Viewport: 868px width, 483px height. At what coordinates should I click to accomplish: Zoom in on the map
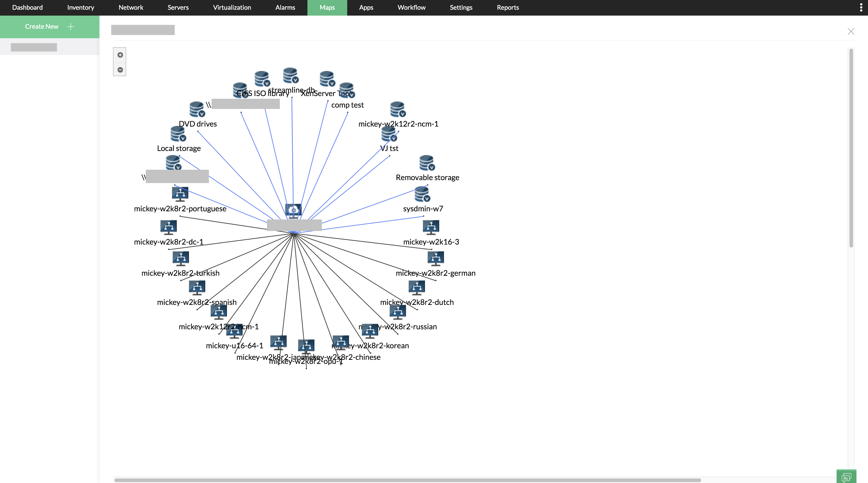click(120, 55)
